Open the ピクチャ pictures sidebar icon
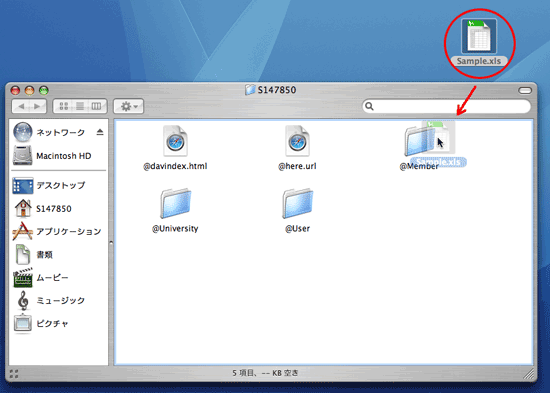 [23, 323]
